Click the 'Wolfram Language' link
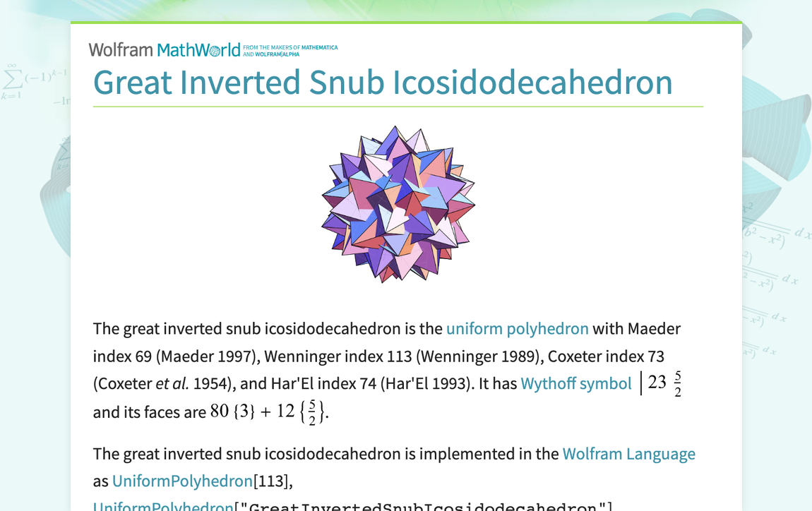 point(628,454)
